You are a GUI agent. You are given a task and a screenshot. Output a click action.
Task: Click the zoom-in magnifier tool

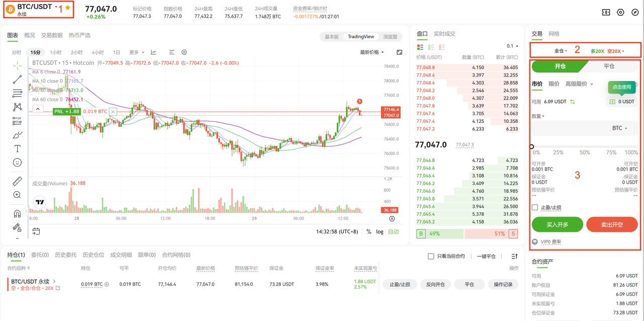(17, 195)
